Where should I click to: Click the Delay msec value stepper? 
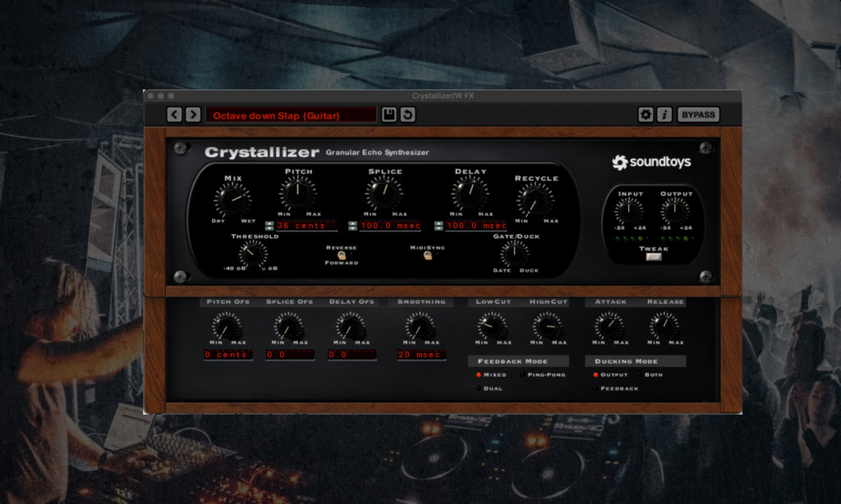[439, 226]
